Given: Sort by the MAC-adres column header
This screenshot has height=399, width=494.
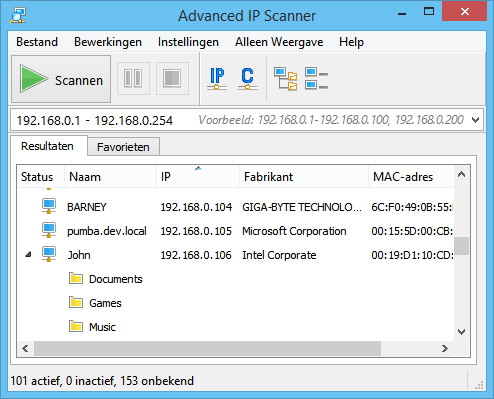Looking at the screenshot, I should (411, 176).
